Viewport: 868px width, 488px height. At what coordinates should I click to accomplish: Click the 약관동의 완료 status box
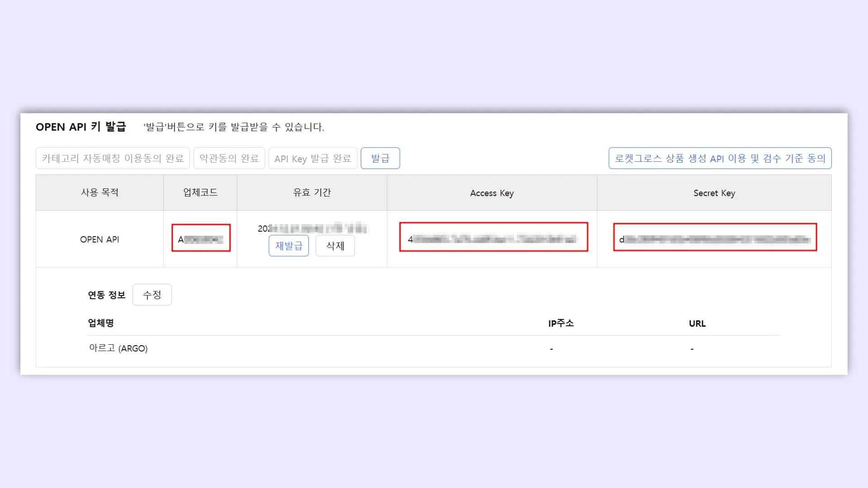pos(229,158)
